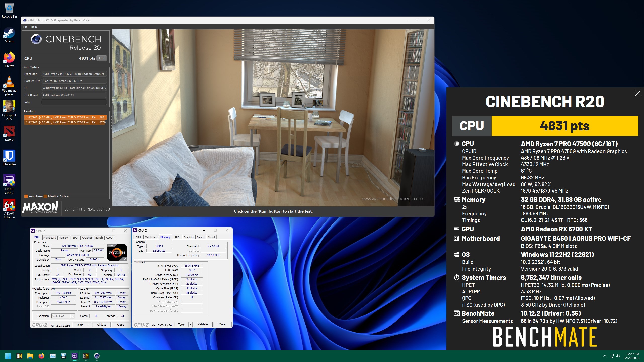Image resolution: width=644 pixels, height=362 pixels.
Task: Click Close button in CPU-Z processor window
Action: pos(120,325)
